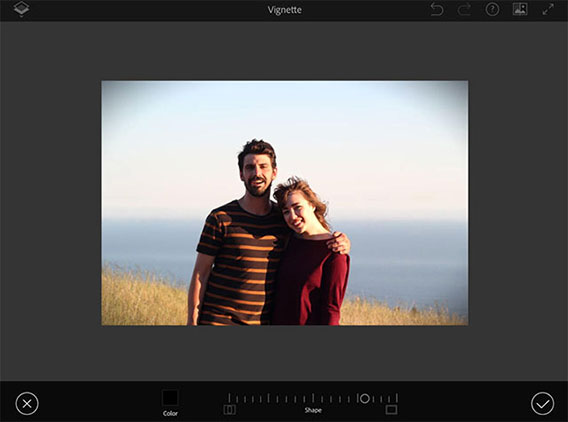Set Shape slider to the rightmost tick
This screenshot has width=568, height=422.
(397, 398)
